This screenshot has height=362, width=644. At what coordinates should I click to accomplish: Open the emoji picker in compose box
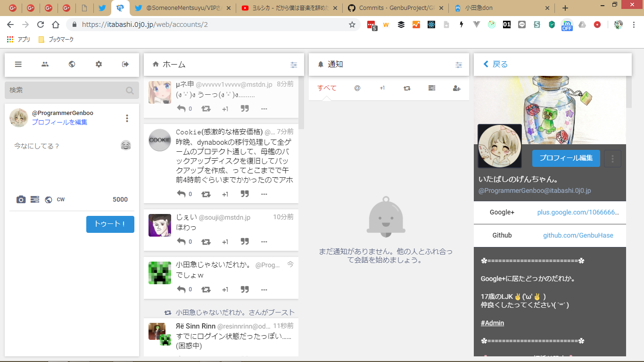pos(125,146)
